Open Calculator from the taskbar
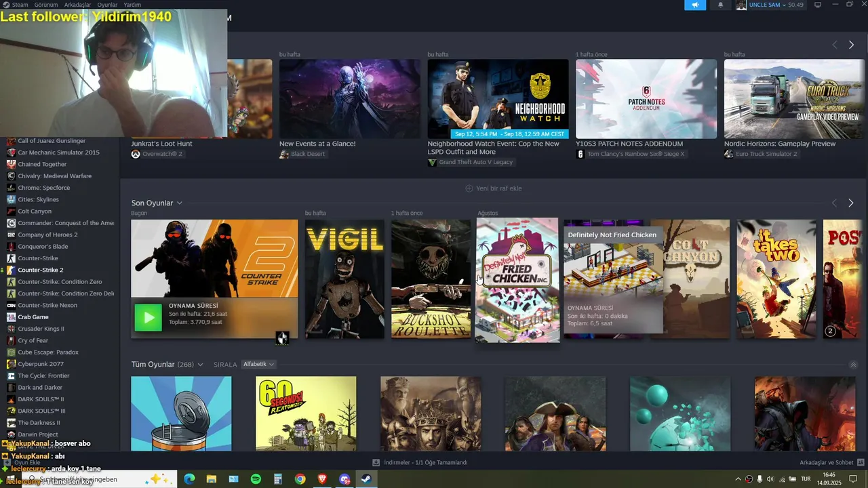Screen dimensions: 868x488 (x=278, y=479)
